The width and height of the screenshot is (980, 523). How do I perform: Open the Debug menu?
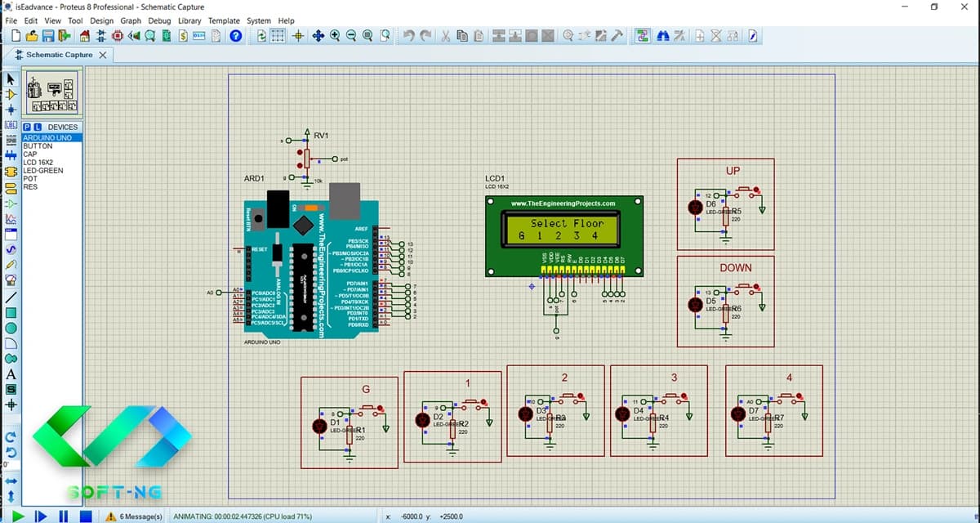pyautogui.click(x=160, y=20)
